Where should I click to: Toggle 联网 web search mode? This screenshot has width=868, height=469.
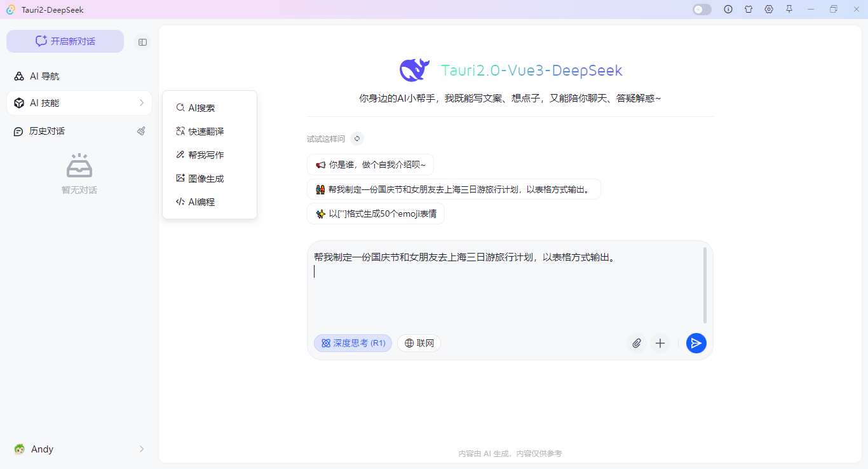pos(419,343)
